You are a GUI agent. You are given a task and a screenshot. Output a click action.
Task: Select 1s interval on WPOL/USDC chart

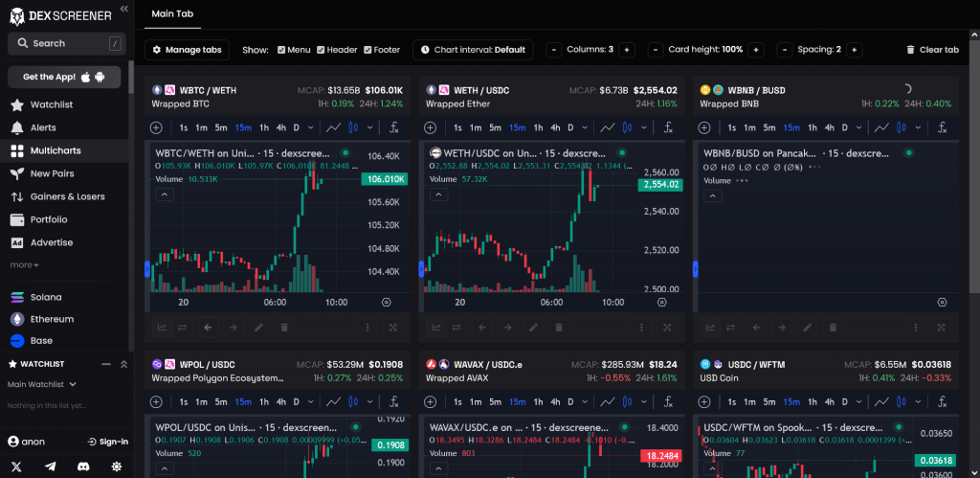coord(184,401)
